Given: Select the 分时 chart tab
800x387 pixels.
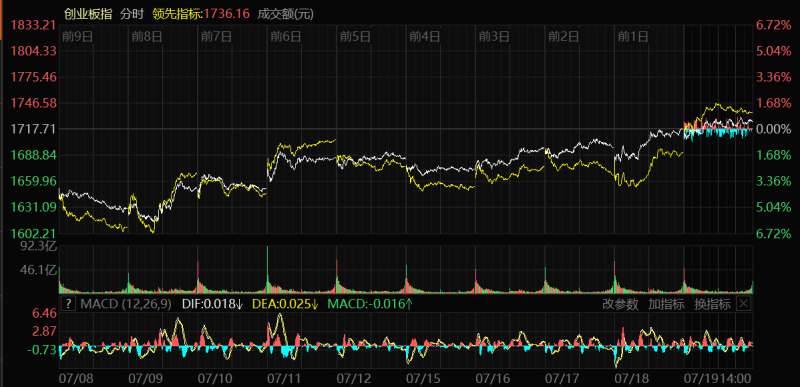Looking at the screenshot, I should tap(132, 14).
